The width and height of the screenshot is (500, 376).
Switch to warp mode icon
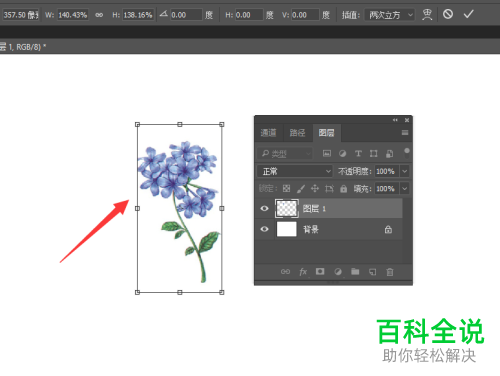coord(427,14)
